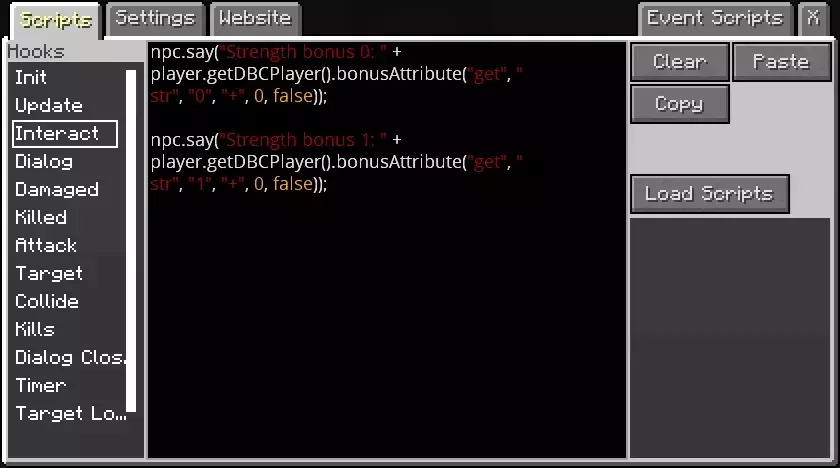Screen dimensions: 840x468
Task: Choose the Collide hook
Action: pos(47,301)
